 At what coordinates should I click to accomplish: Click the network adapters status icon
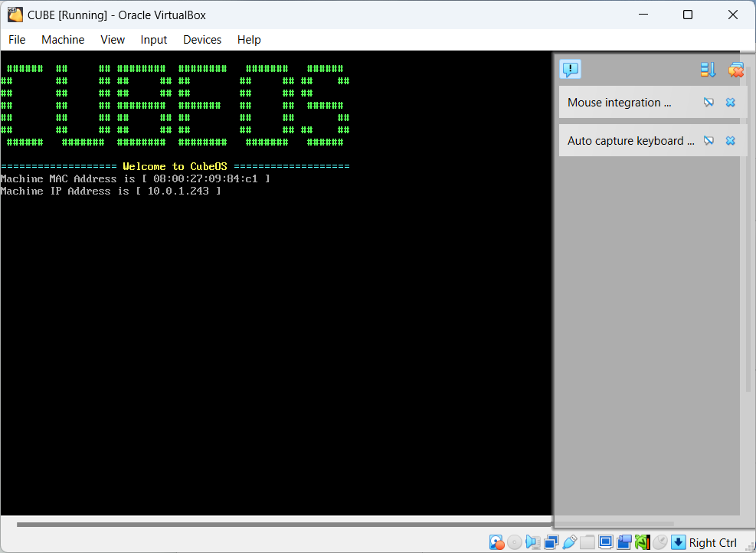(551, 542)
